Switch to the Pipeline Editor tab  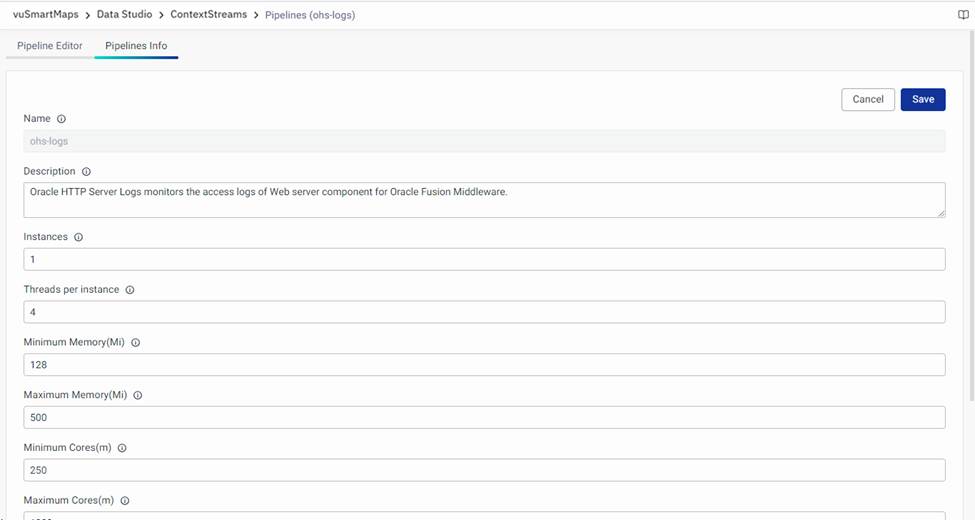pos(50,46)
